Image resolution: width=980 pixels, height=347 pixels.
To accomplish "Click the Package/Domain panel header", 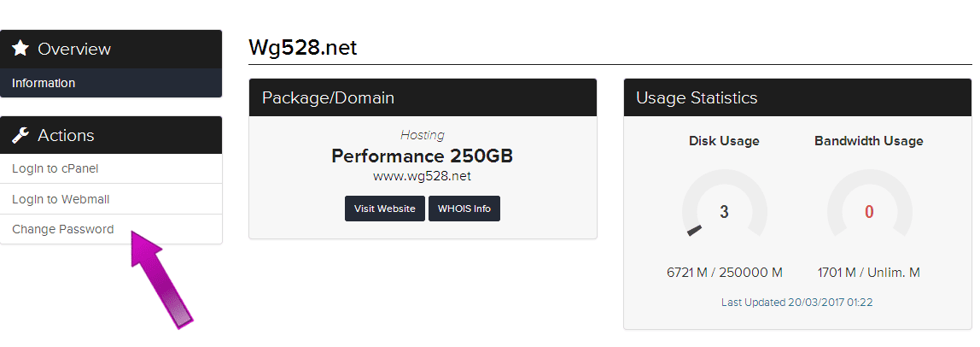I will point(423,97).
